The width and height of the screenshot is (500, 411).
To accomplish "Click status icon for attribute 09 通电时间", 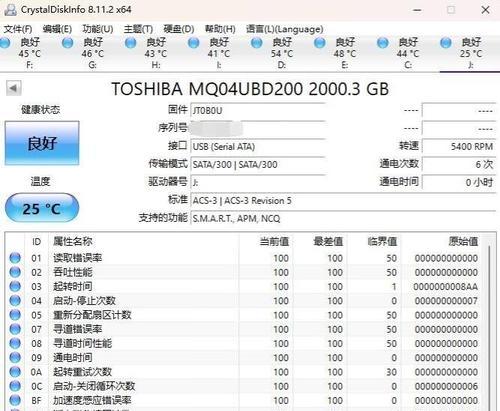I will pyautogui.click(x=15, y=358).
